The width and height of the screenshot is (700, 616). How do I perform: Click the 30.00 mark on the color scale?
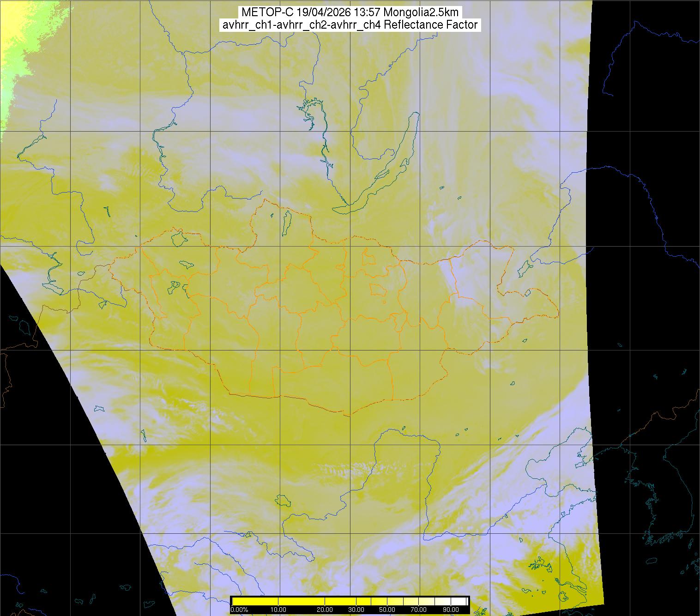[356, 610]
